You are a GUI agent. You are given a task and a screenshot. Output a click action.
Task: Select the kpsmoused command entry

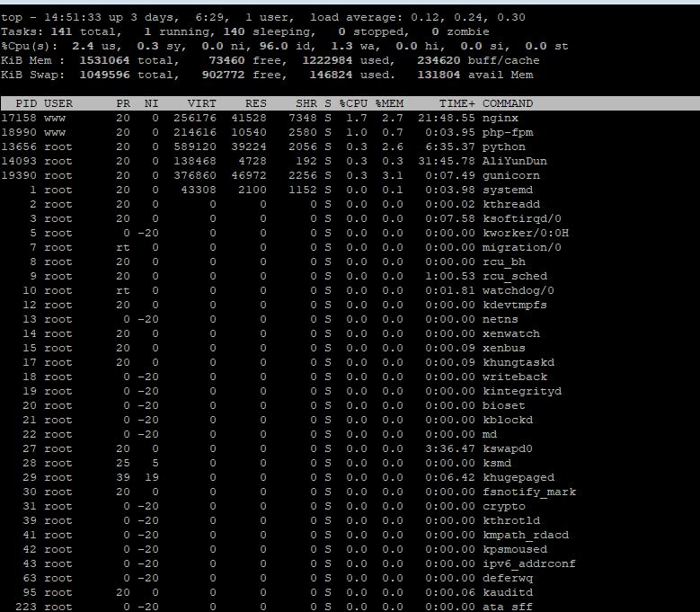click(514, 549)
